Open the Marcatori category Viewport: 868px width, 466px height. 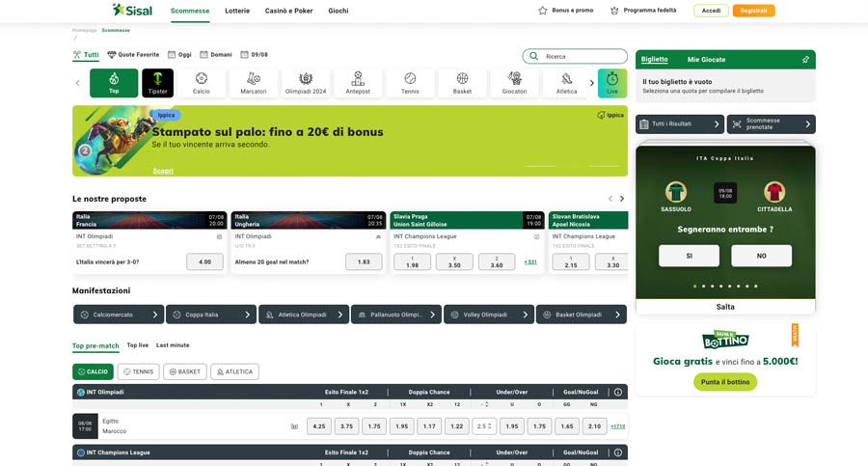click(x=254, y=83)
